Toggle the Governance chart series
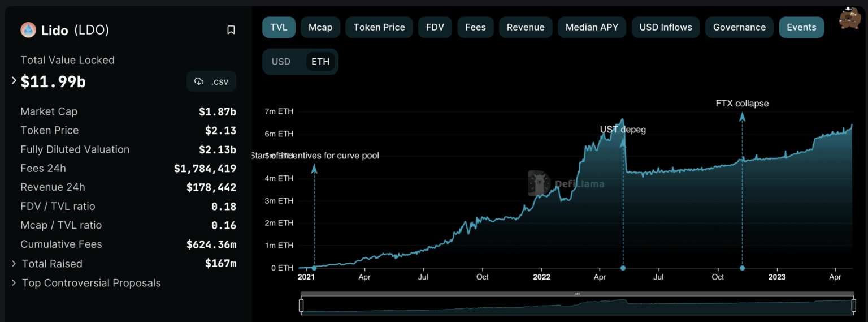 tap(739, 27)
